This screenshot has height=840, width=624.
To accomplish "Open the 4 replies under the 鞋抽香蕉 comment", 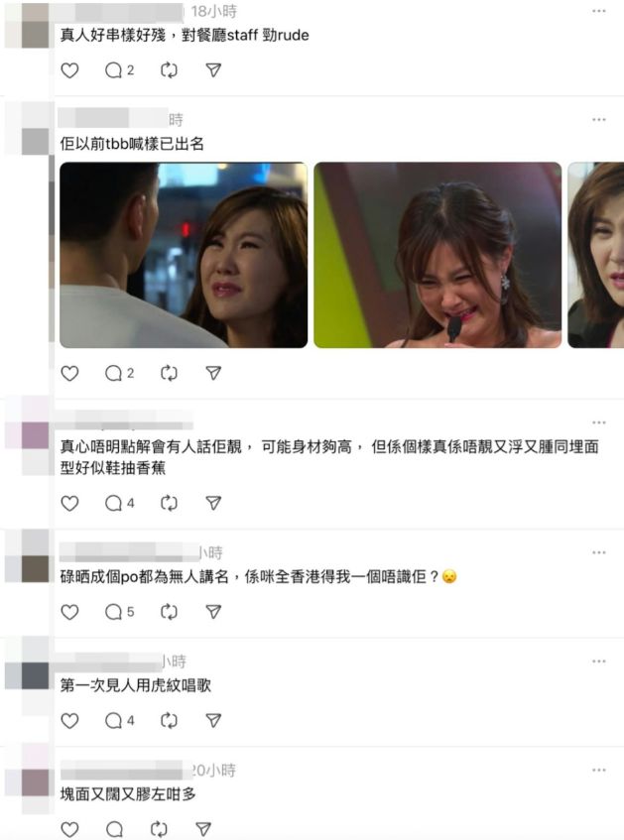I will [x=119, y=503].
